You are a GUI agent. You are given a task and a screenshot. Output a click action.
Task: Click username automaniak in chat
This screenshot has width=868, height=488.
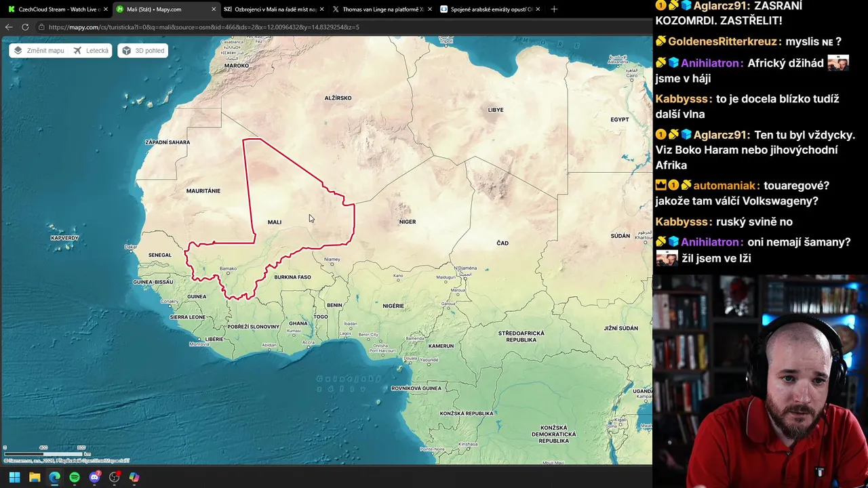click(x=725, y=185)
